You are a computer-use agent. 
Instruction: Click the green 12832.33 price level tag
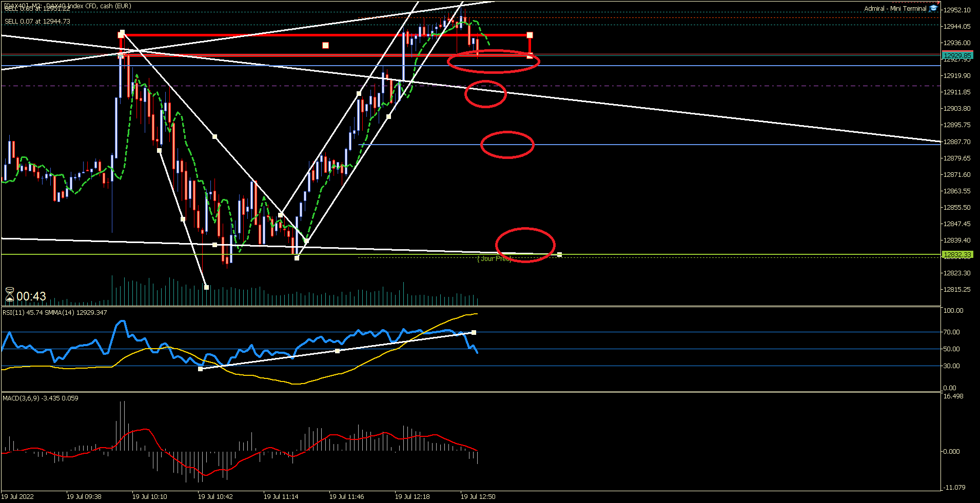click(957, 254)
